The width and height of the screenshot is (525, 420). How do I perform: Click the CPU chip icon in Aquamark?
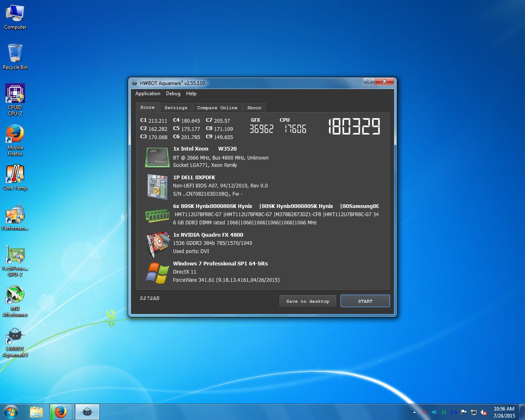pyautogui.click(x=157, y=157)
